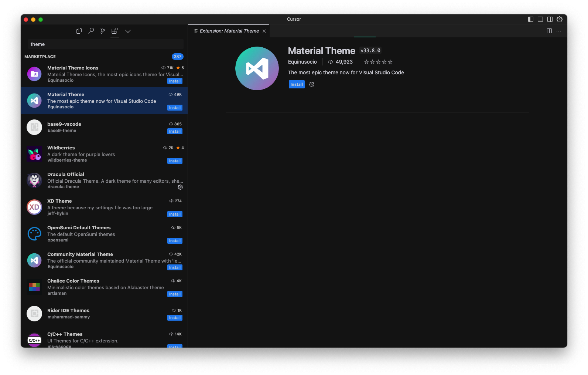Install the base9-vscode extension
Image resolution: width=588 pixels, height=375 pixels.
[175, 131]
